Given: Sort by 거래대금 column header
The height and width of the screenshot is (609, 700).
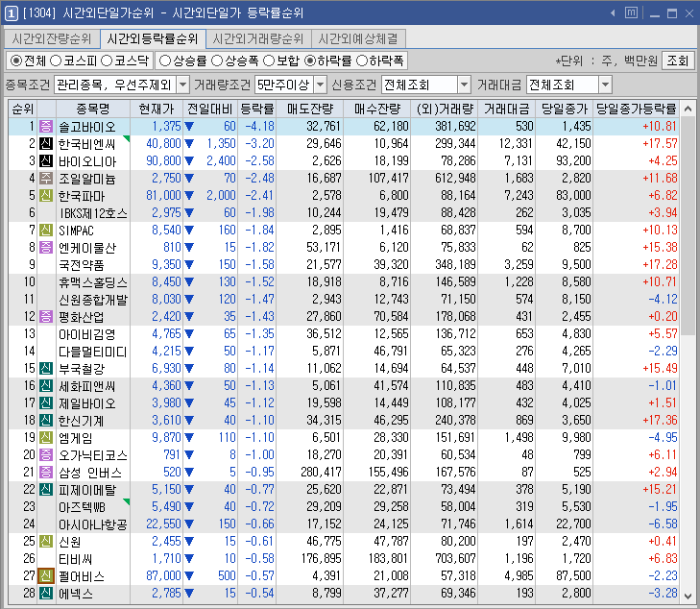Looking at the screenshot, I should (507, 109).
